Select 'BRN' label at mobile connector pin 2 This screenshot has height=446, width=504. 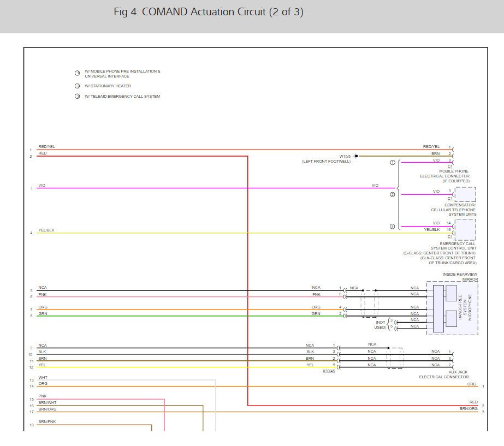[x=436, y=153]
